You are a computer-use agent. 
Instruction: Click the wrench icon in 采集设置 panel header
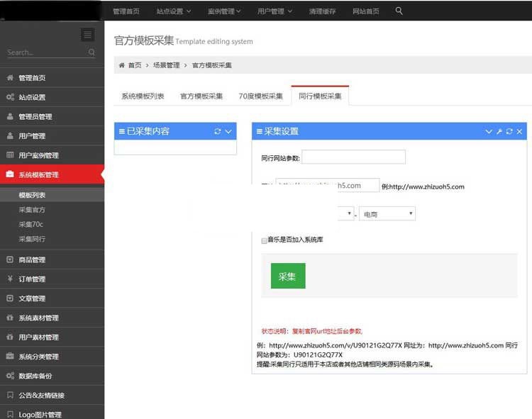click(x=499, y=131)
